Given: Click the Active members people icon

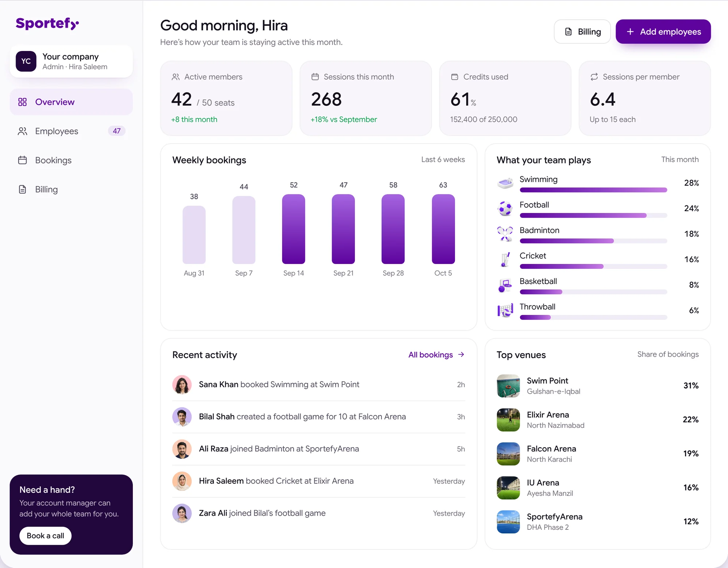Looking at the screenshot, I should [x=176, y=77].
